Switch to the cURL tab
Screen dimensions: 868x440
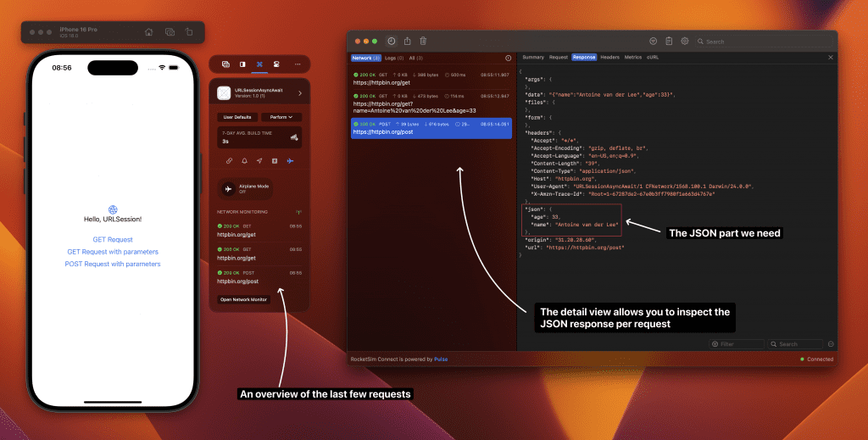tap(653, 58)
